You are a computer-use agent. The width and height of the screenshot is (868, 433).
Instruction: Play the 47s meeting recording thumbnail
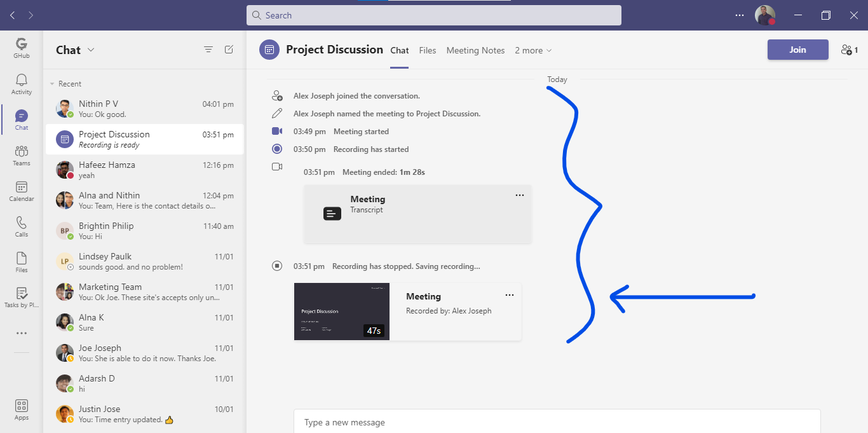(341, 312)
